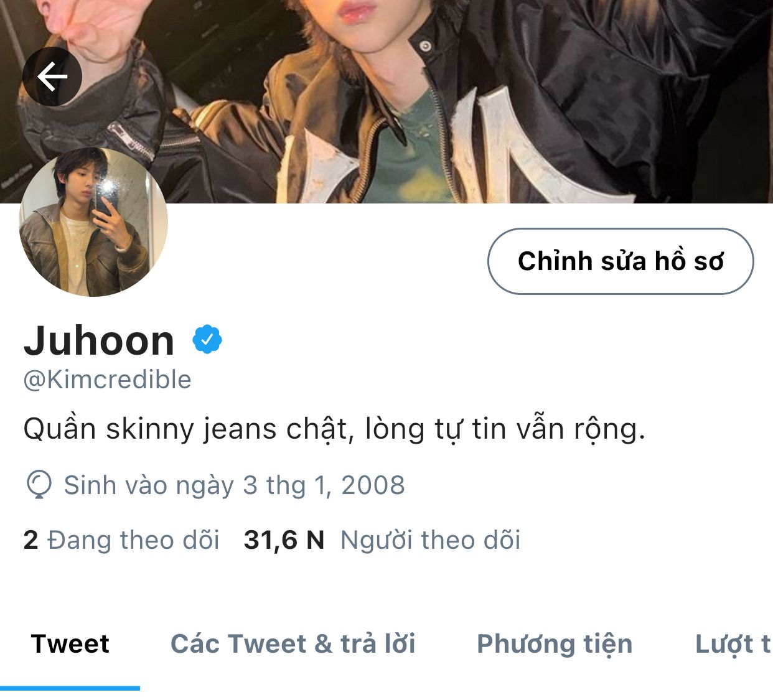Open the round profile avatar photo
Screen dimensions: 773x700
[93, 222]
